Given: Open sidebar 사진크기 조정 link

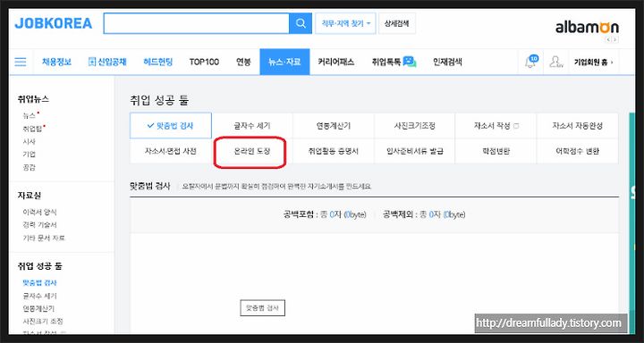Looking at the screenshot, I should (x=43, y=321).
